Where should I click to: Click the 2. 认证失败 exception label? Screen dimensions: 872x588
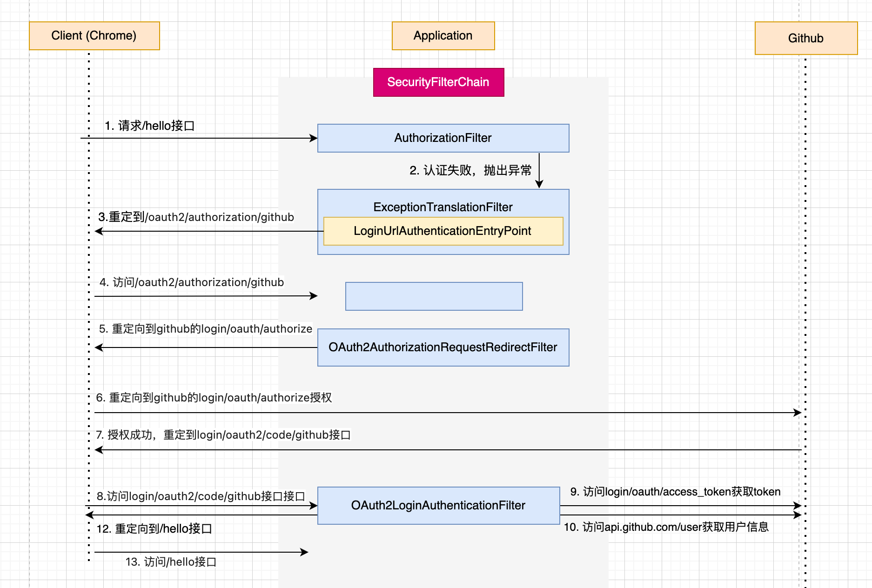point(470,170)
